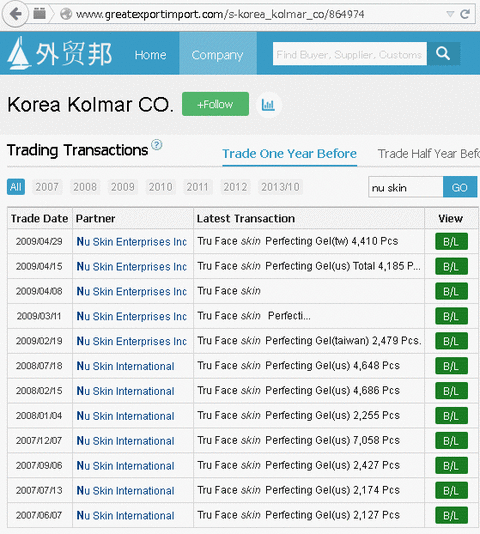The height and width of the screenshot is (534, 480).
Task: Open Nu Skin International link for 2007/07/13
Action: pos(125,490)
